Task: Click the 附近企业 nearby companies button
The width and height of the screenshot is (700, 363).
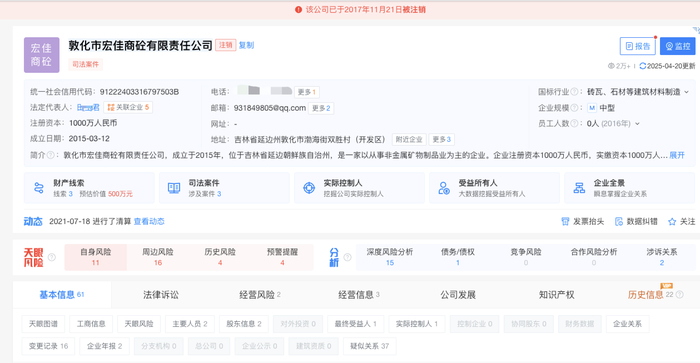Action: pos(409,139)
